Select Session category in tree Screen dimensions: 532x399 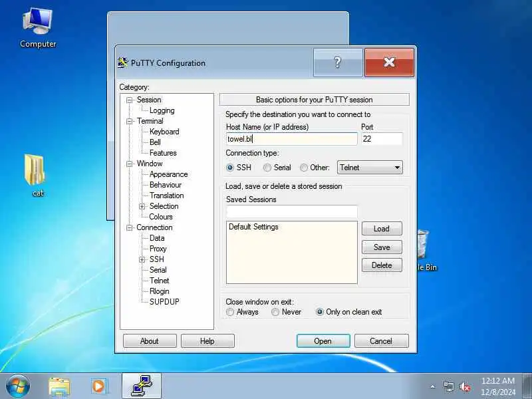click(x=149, y=100)
